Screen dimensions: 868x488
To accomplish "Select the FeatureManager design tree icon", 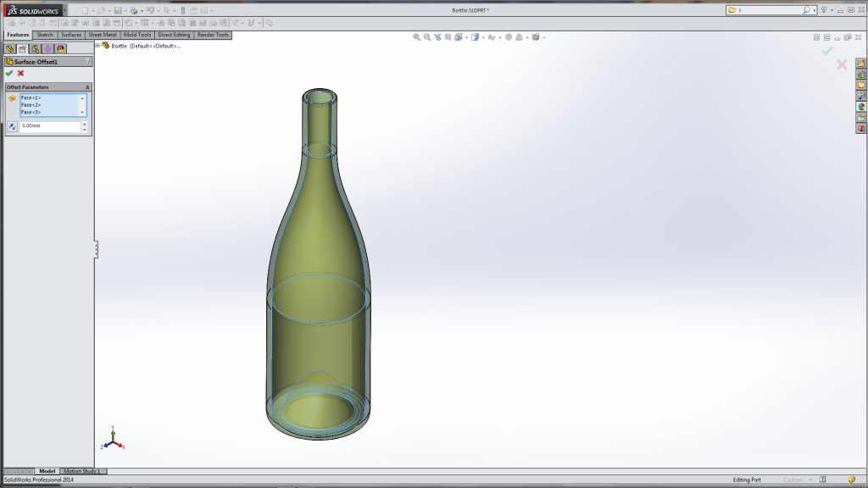I will point(9,49).
